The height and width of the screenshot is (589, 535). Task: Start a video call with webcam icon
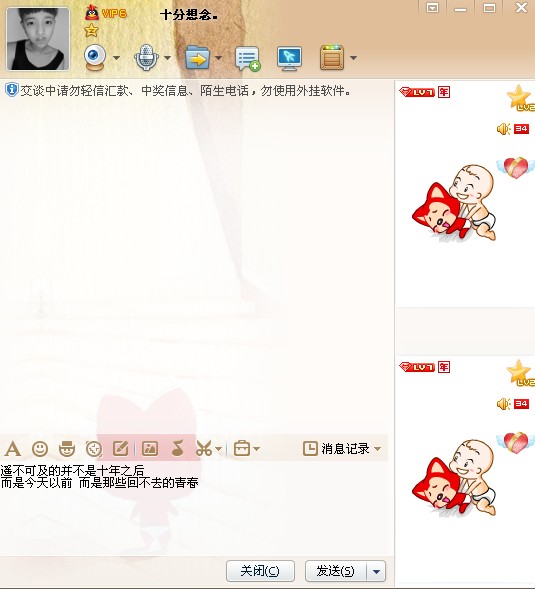pos(94,57)
